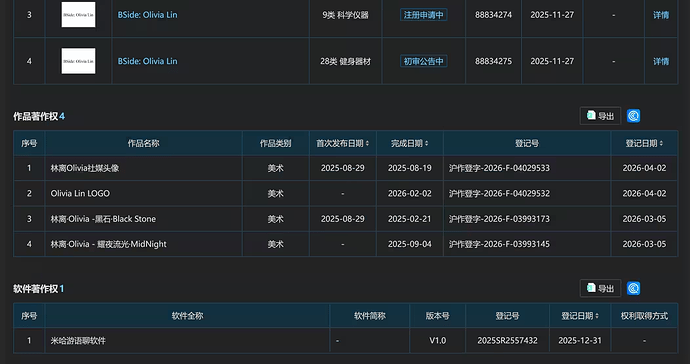The height and width of the screenshot is (364, 690).
Task: Click the 9类 科学仪器 category cell
Action: tap(345, 15)
